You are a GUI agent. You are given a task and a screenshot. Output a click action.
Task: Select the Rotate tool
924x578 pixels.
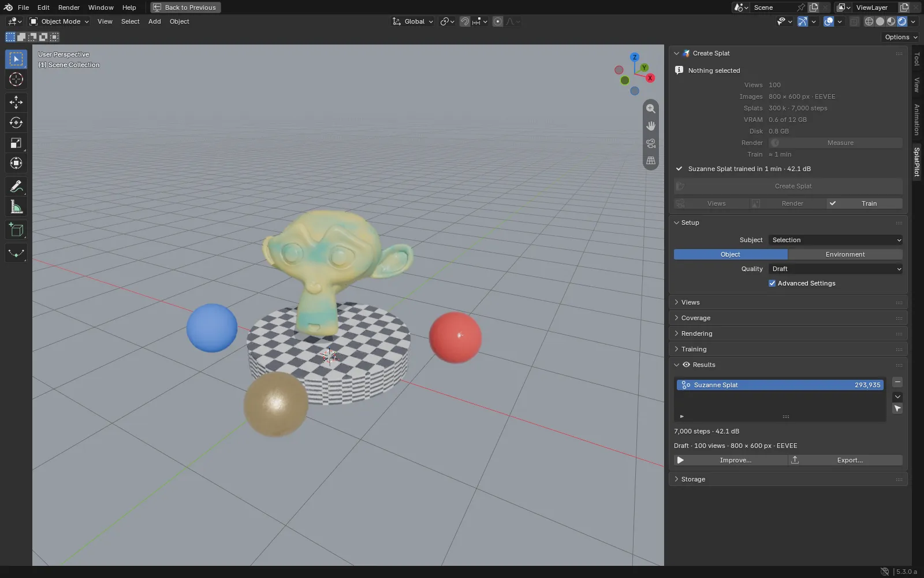(x=16, y=123)
